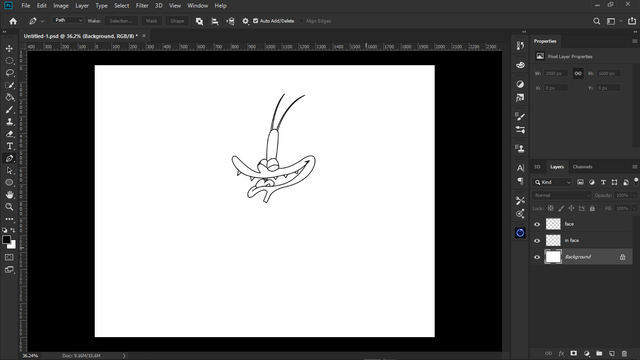
Task: Open the Edit Toolbar three-dots menu
Action: [x=9, y=219]
